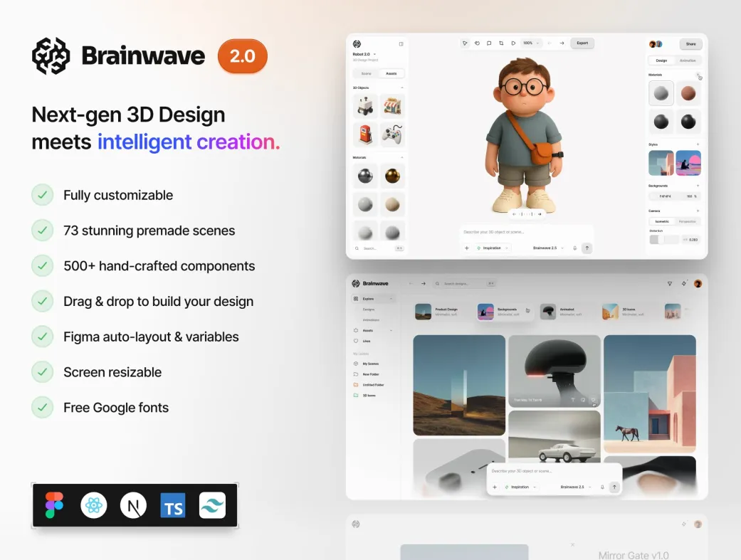Select the Isometric camera option
The width and height of the screenshot is (741, 560).
pyautogui.click(x=662, y=221)
